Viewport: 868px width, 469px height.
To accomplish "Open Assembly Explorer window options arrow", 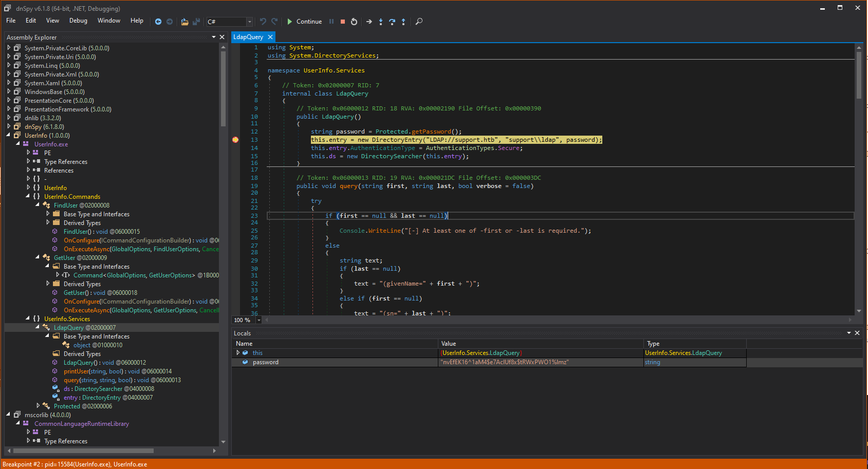I will (214, 37).
